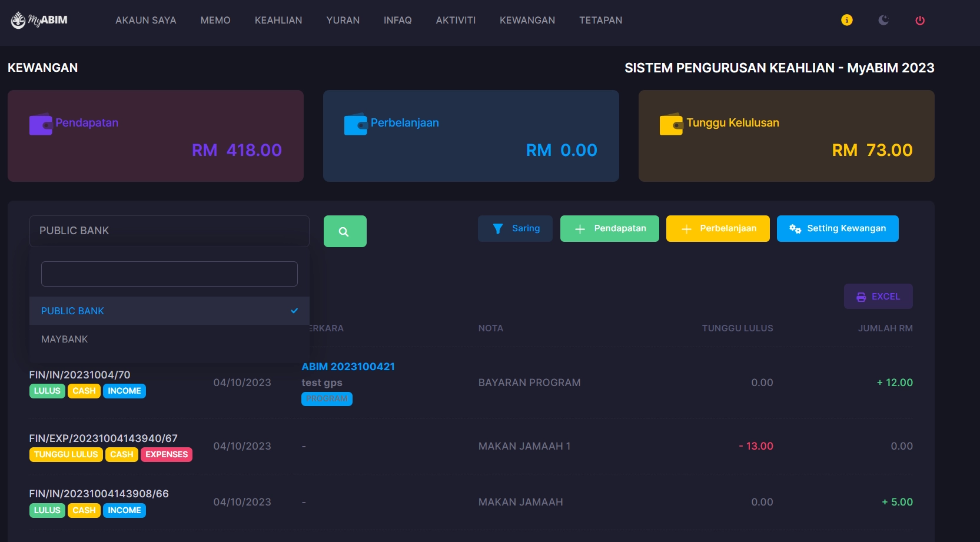Click the Setting Kewangan button
980x542 pixels.
(x=837, y=228)
